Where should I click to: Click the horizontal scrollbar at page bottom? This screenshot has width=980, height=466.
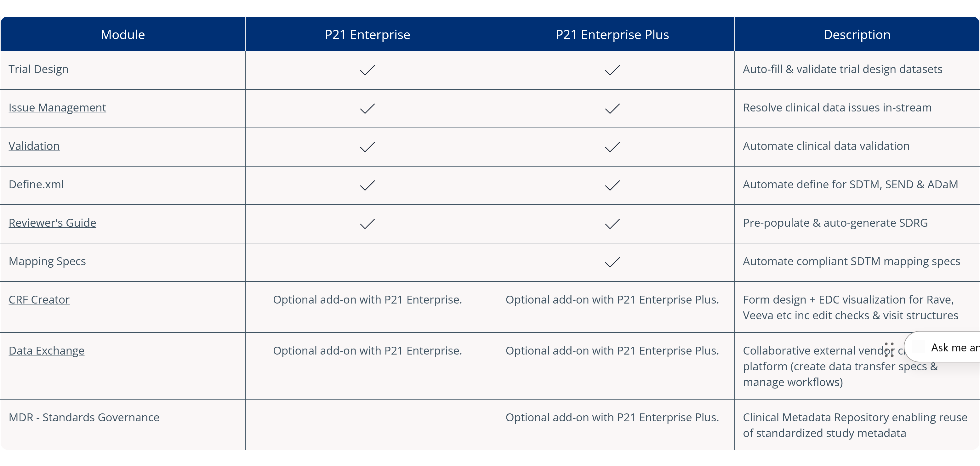coord(490,464)
